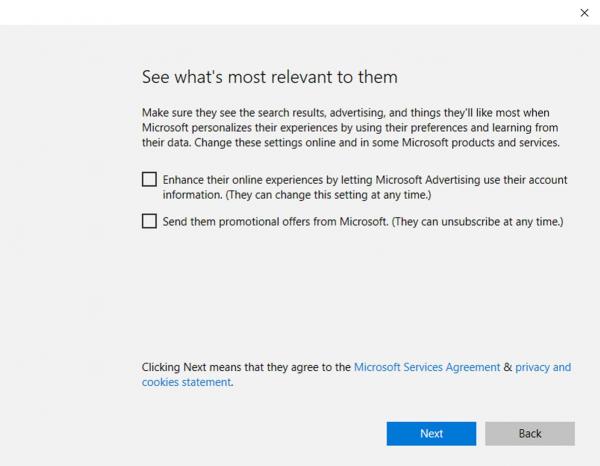Click the 'See what's most relevant to them' heading
This screenshot has width=600, height=466.
269,77
